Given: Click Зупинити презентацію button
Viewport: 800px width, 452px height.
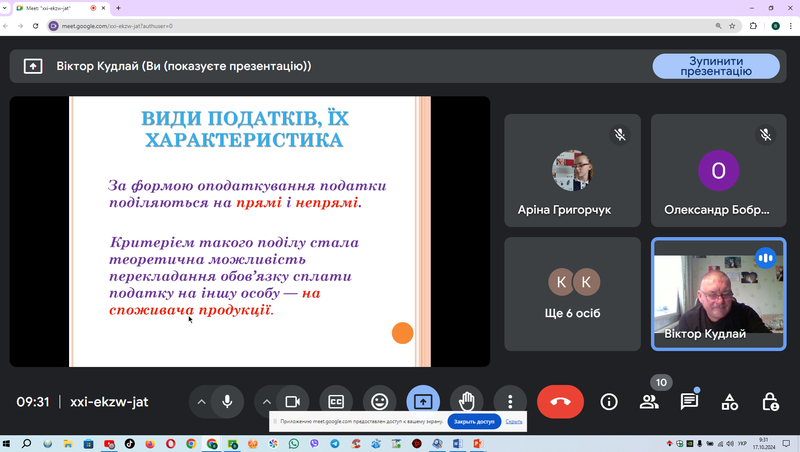Looking at the screenshot, I should click(716, 66).
